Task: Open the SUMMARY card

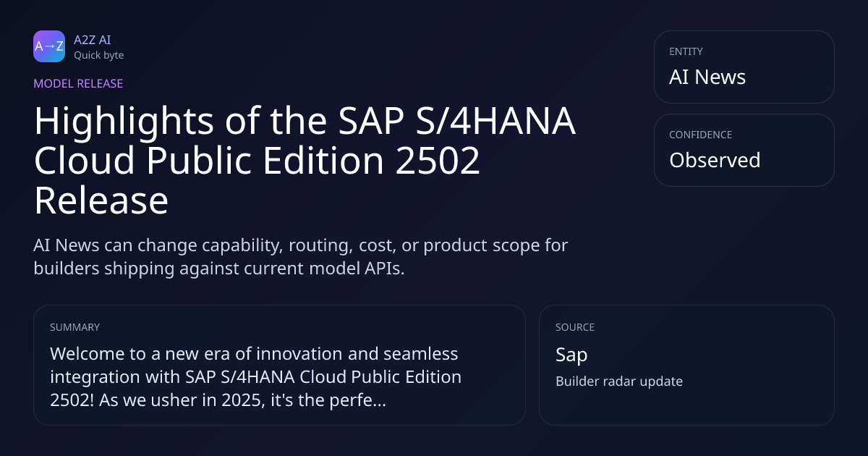Action: coord(279,365)
